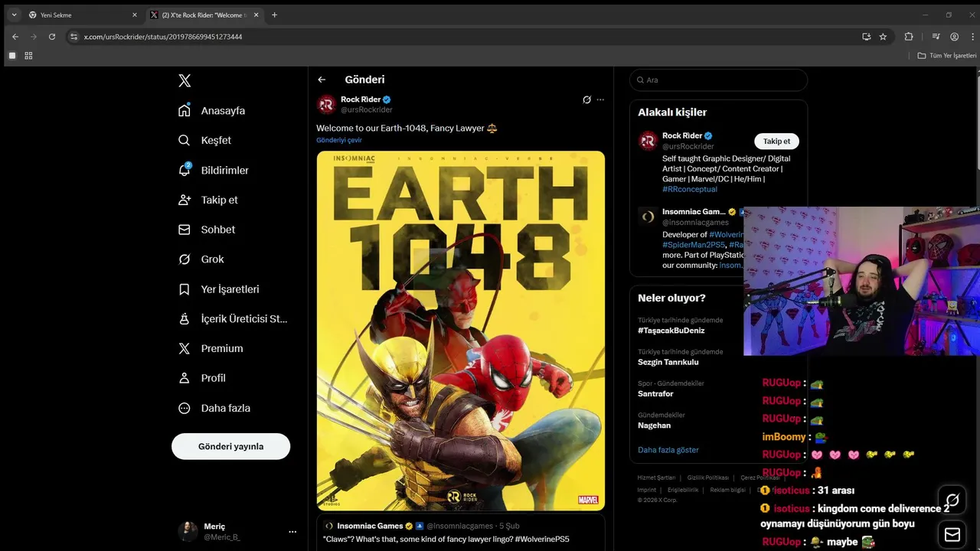Image resolution: width=980 pixels, height=551 pixels.
Task: Open Sohbet messages
Action: 207,230
